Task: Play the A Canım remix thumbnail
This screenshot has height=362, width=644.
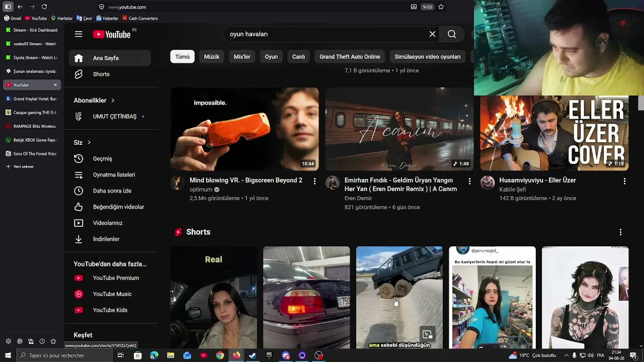Action: 399,129
